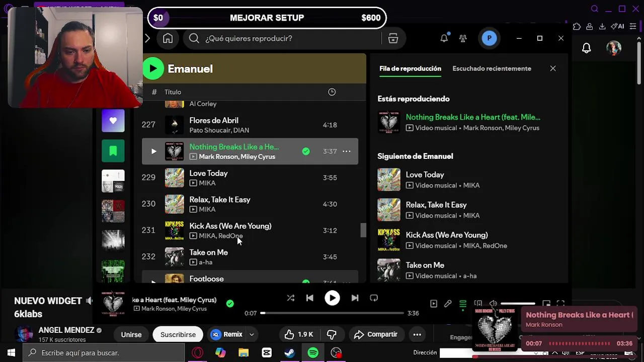Switch to Escuchado recientemente tab

pyautogui.click(x=492, y=68)
